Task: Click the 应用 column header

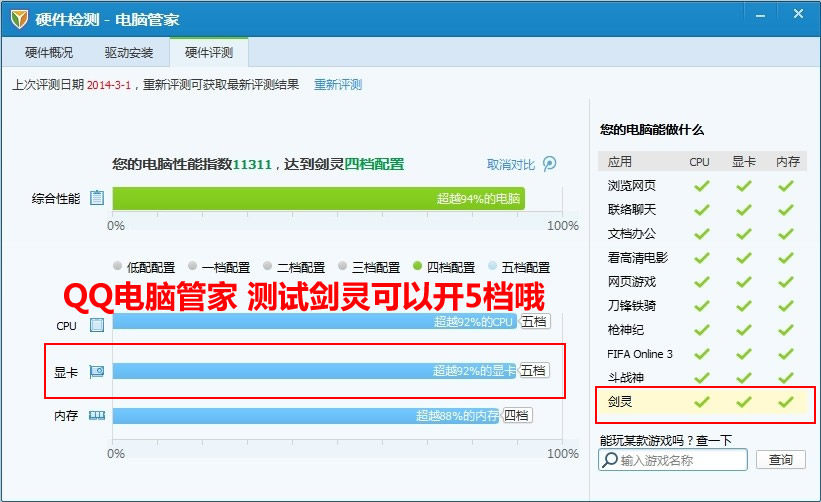Action: pos(619,162)
